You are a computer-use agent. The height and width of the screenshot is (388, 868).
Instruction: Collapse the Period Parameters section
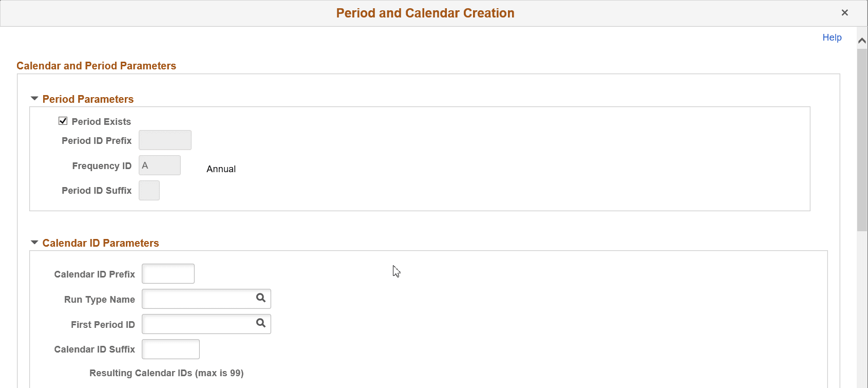pos(34,98)
